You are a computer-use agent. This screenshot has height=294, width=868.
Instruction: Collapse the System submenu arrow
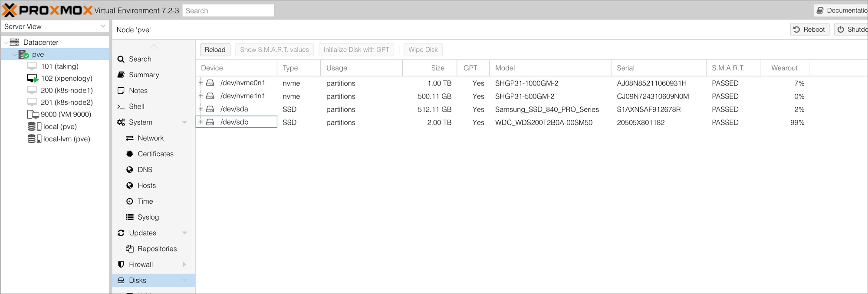click(x=184, y=122)
